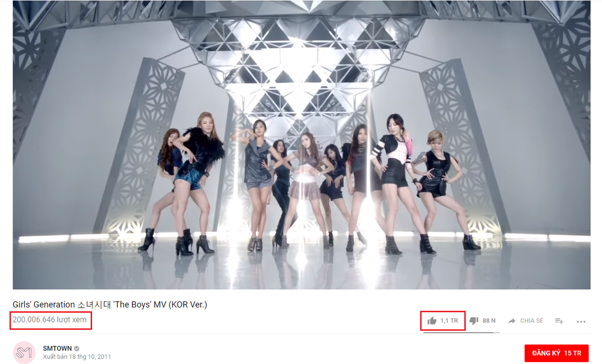Select the CHIA SẺ share label

532,321
